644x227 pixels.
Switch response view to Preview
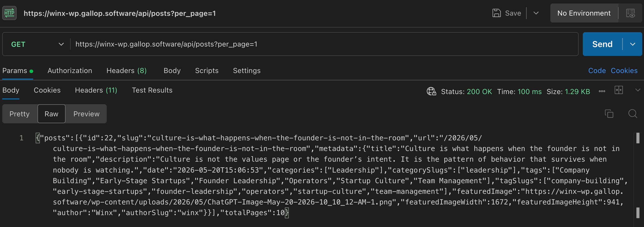(x=86, y=114)
